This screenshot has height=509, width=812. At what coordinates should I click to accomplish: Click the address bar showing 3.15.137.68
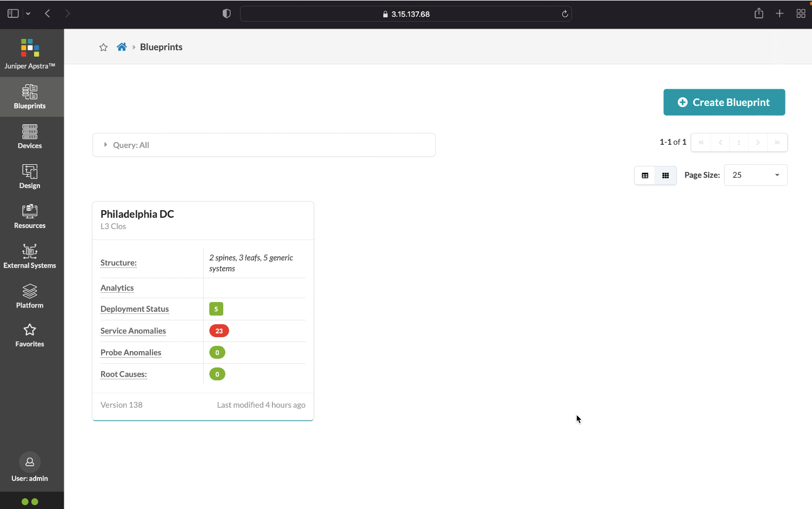[x=406, y=14]
